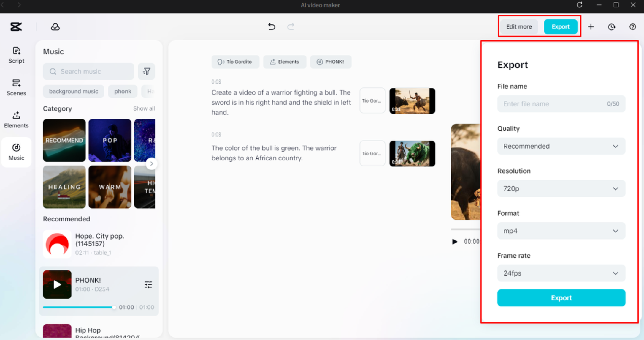Click the plus icon to create new project
644x340 pixels.
(x=591, y=27)
